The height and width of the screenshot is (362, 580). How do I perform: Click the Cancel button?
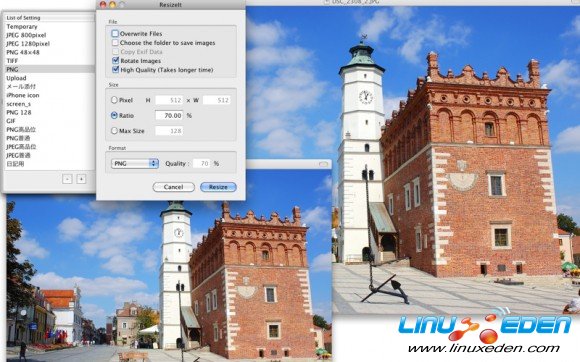tap(173, 187)
